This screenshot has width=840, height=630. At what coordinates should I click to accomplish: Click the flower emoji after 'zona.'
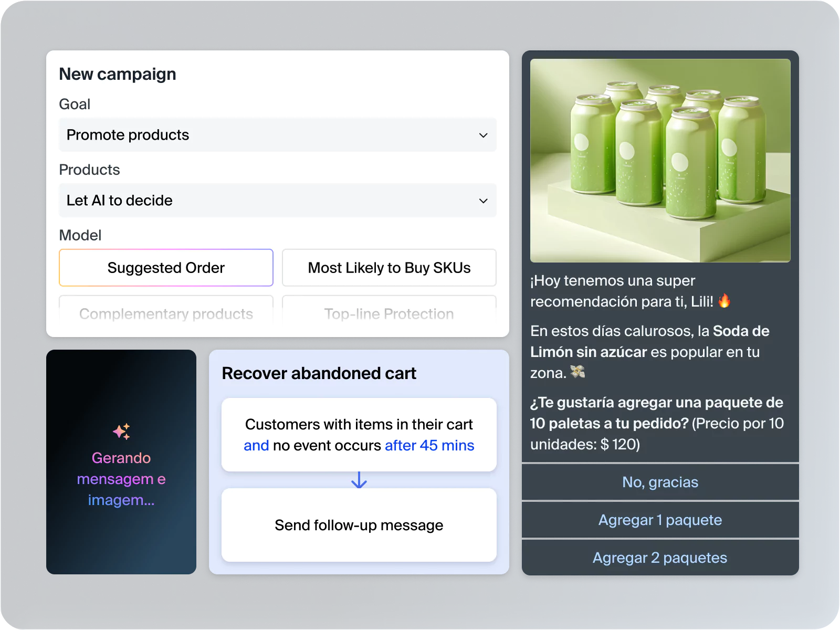coord(577,372)
